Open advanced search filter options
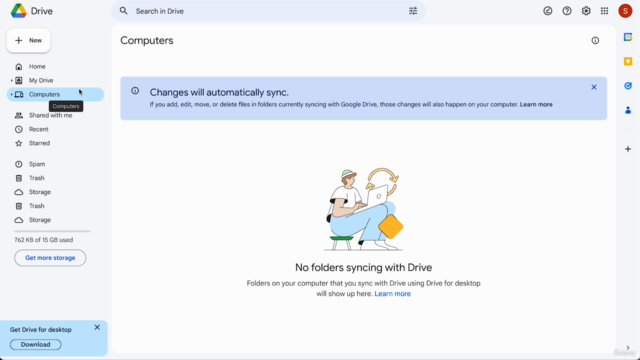 [x=413, y=11]
